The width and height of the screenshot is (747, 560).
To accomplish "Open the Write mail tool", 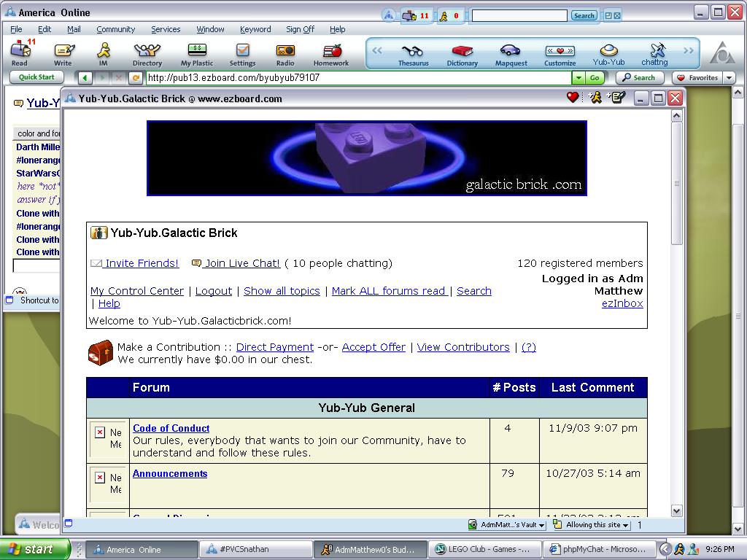I will pyautogui.click(x=63, y=54).
